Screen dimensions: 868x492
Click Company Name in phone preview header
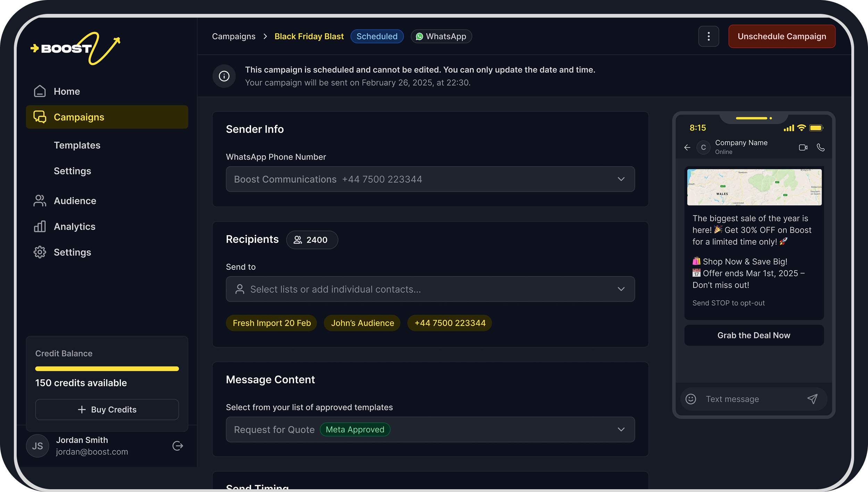click(741, 143)
